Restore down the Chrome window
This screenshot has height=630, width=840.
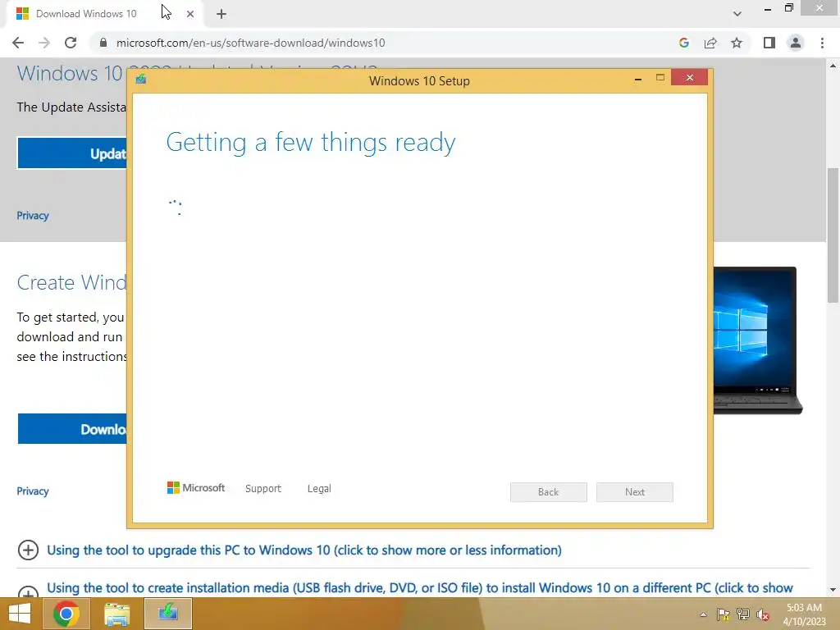(789, 8)
